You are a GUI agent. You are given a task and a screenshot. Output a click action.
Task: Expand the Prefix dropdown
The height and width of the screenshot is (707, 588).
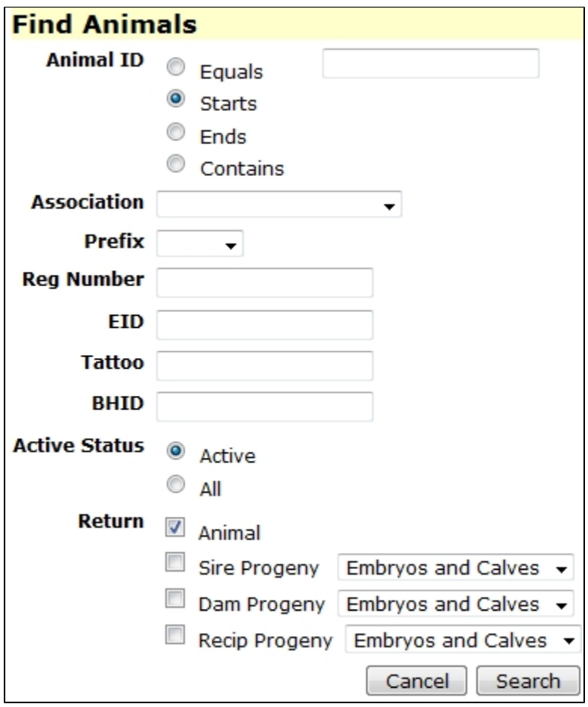pos(200,243)
